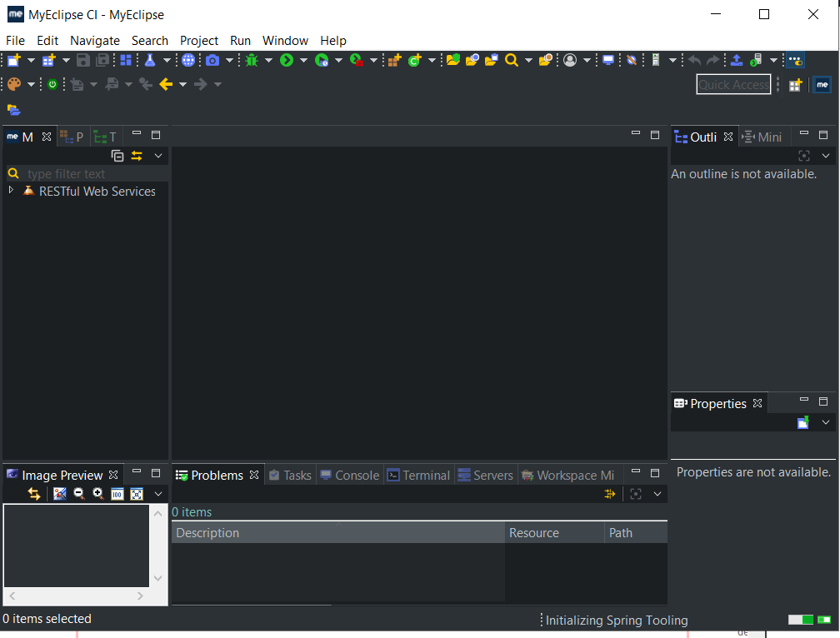Screen dimensions: 840x638
Task: Click the Resource column header
Action: (x=554, y=533)
